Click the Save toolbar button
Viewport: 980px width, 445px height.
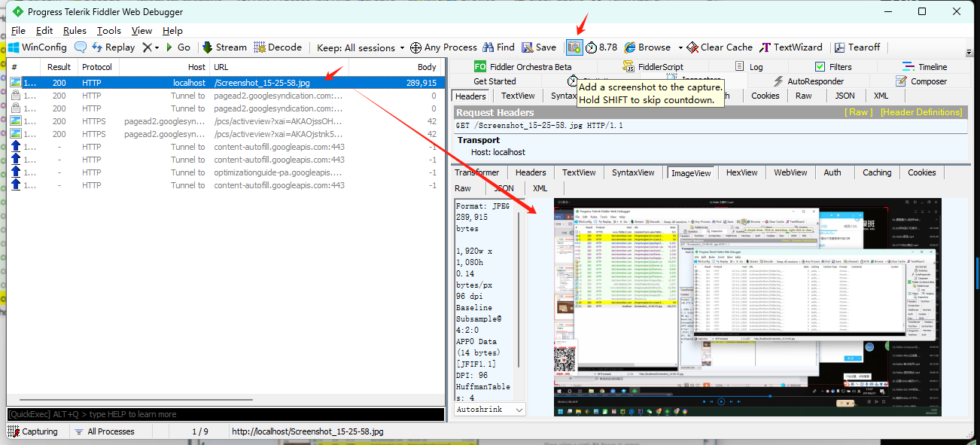pos(539,47)
